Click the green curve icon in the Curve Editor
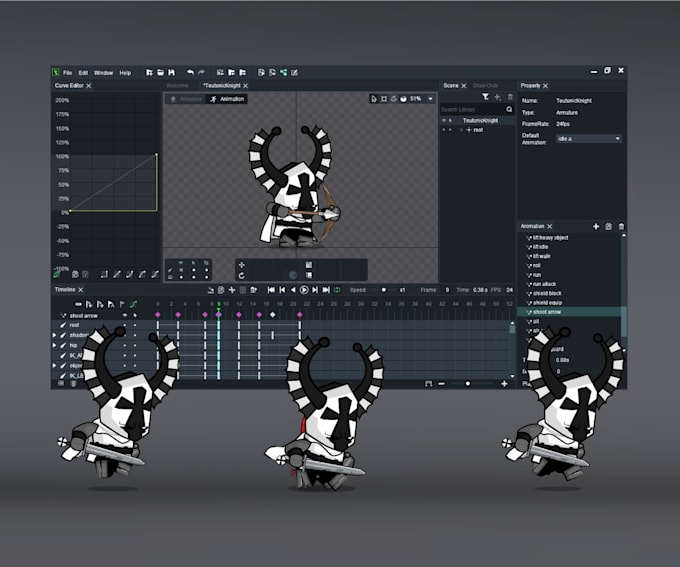The image size is (680, 567). (57, 274)
